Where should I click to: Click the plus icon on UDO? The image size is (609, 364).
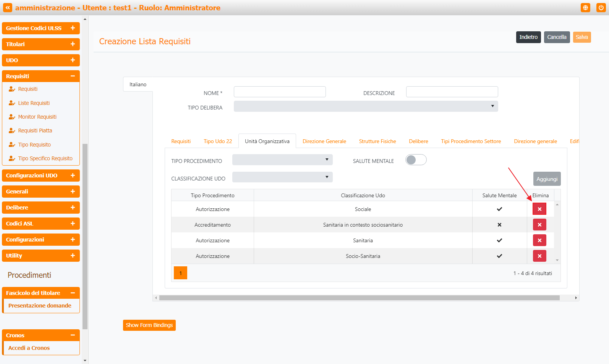[x=73, y=60]
